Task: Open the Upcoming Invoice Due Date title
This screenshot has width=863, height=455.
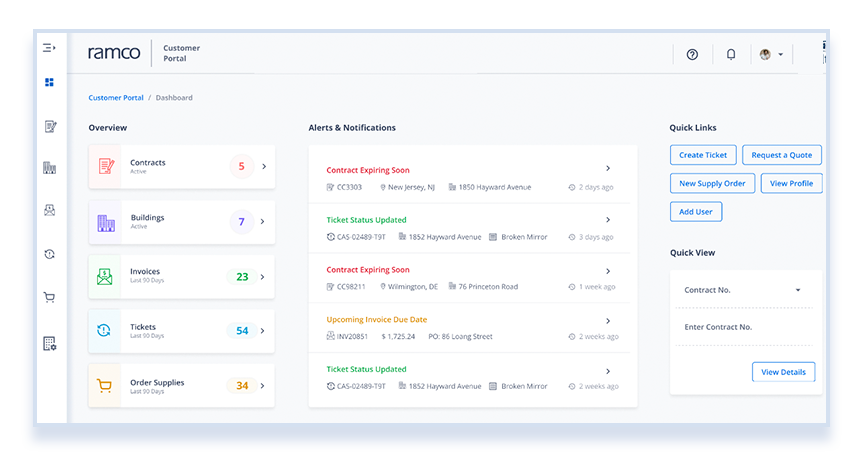Action: 376,320
